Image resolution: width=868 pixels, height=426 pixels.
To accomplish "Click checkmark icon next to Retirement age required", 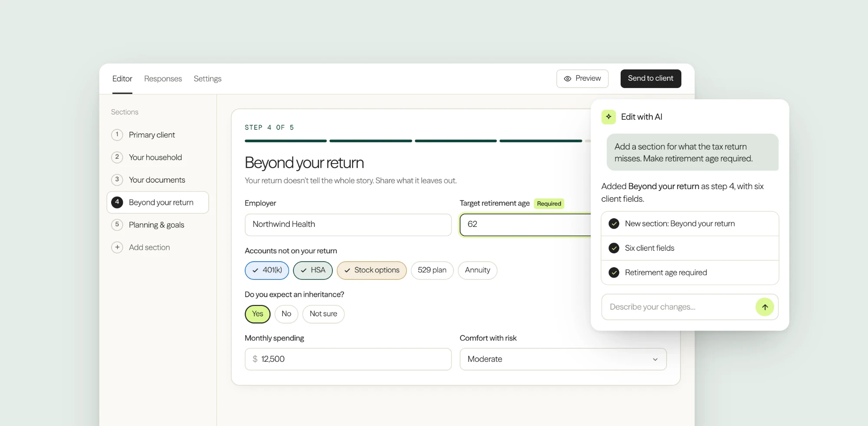I will (614, 272).
